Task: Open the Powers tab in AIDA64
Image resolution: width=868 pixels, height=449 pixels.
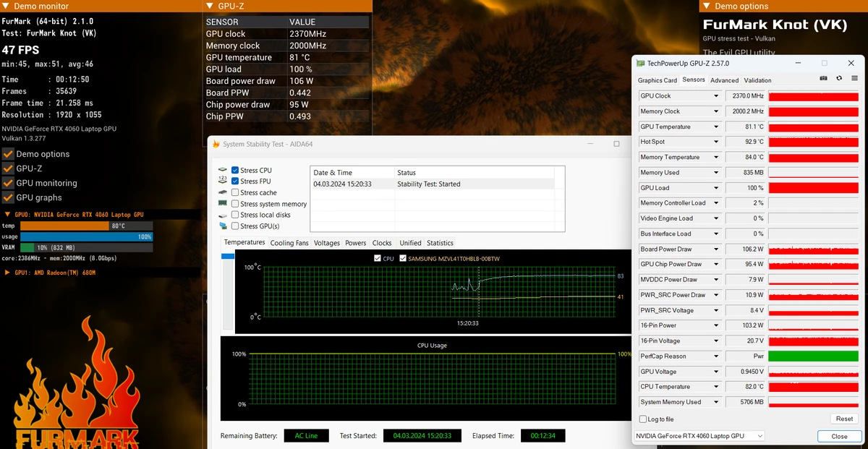Action: [356, 243]
